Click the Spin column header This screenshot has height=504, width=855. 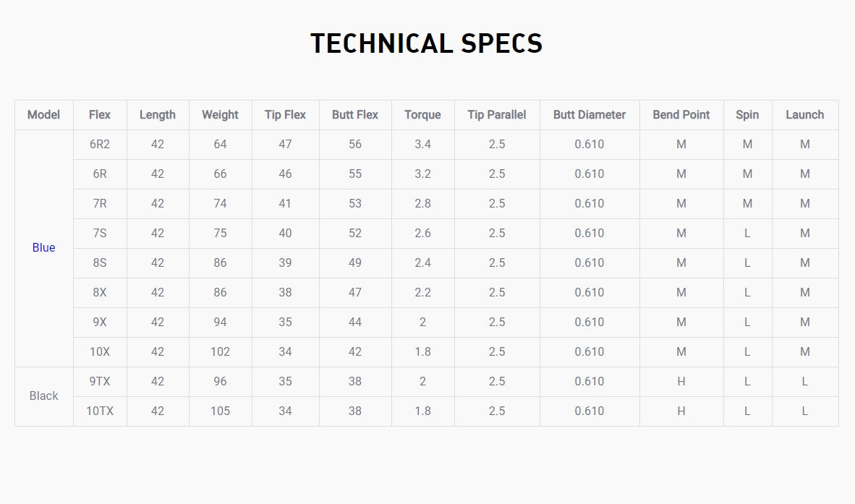pos(747,115)
